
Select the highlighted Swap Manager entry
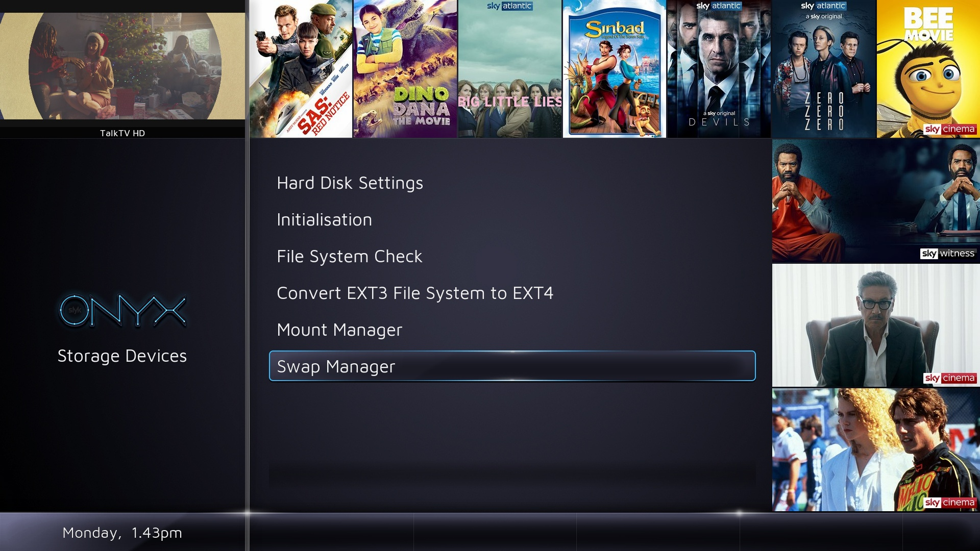click(x=512, y=366)
